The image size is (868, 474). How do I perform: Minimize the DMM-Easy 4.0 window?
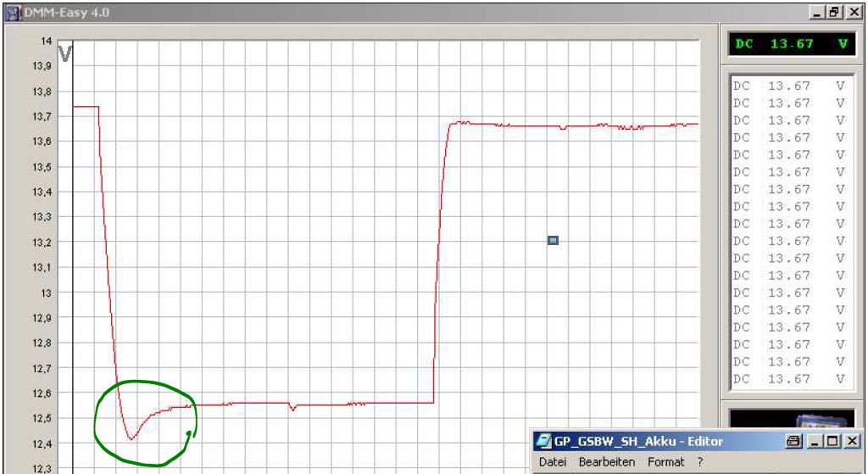click(817, 14)
